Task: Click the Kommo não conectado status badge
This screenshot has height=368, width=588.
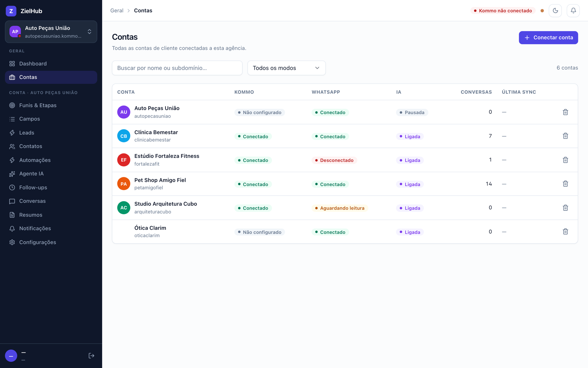Action: pos(503,11)
